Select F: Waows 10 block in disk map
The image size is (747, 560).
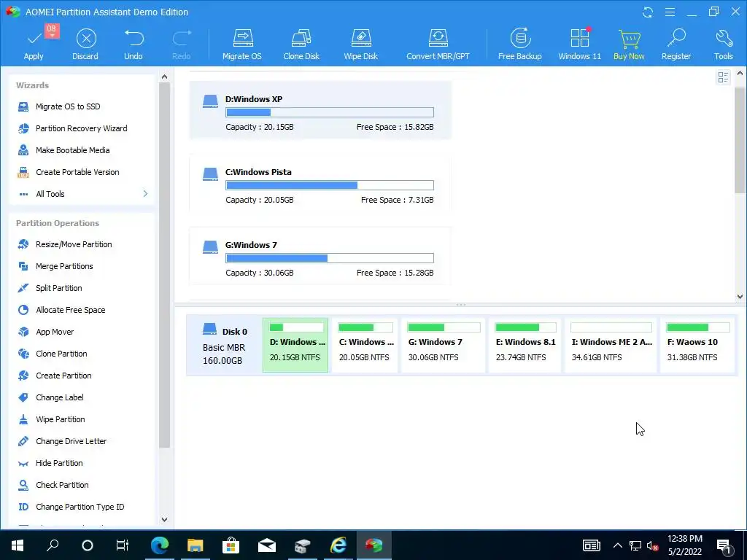[x=697, y=345]
